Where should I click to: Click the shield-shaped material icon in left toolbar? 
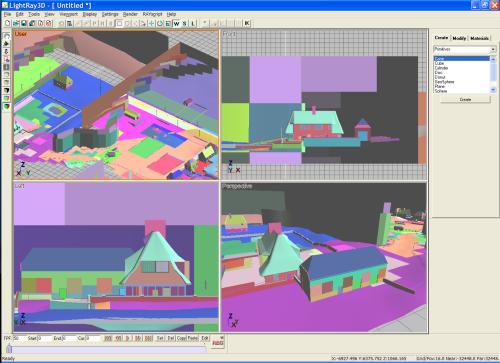click(6, 107)
